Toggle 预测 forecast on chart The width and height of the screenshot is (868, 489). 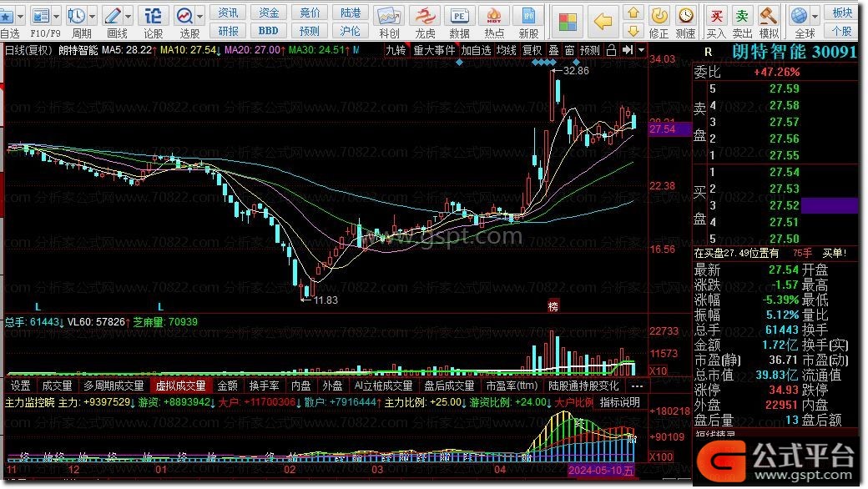click(589, 50)
